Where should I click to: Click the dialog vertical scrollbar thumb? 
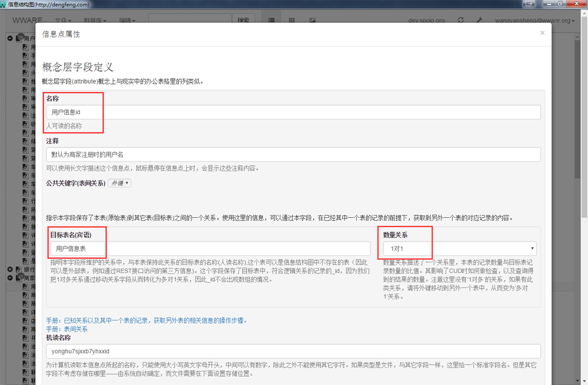pos(584,118)
